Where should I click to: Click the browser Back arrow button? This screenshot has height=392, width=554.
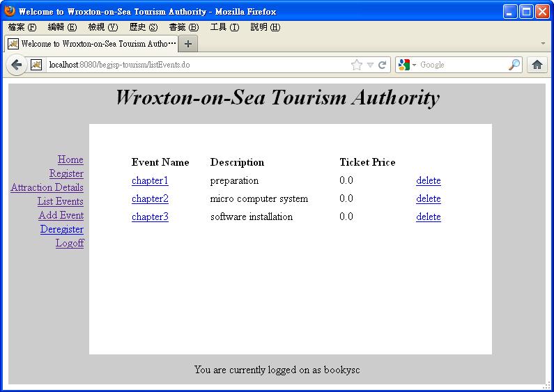point(17,65)
